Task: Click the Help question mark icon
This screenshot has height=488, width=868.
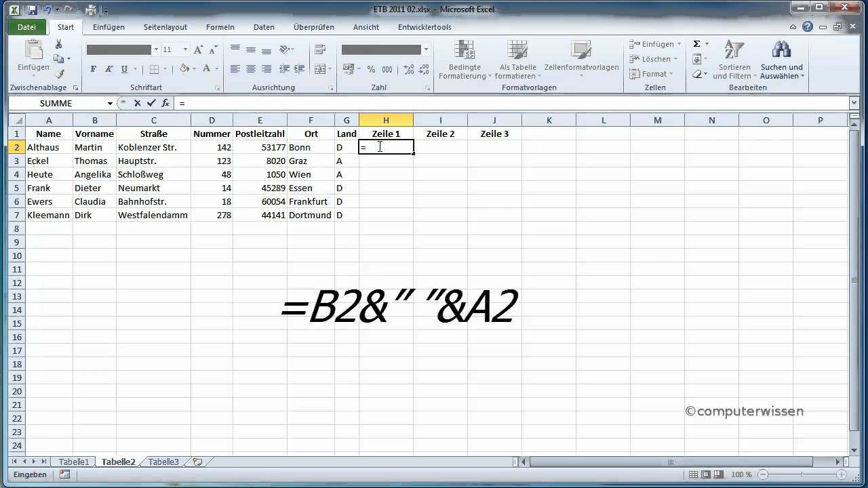Action: 807,27
